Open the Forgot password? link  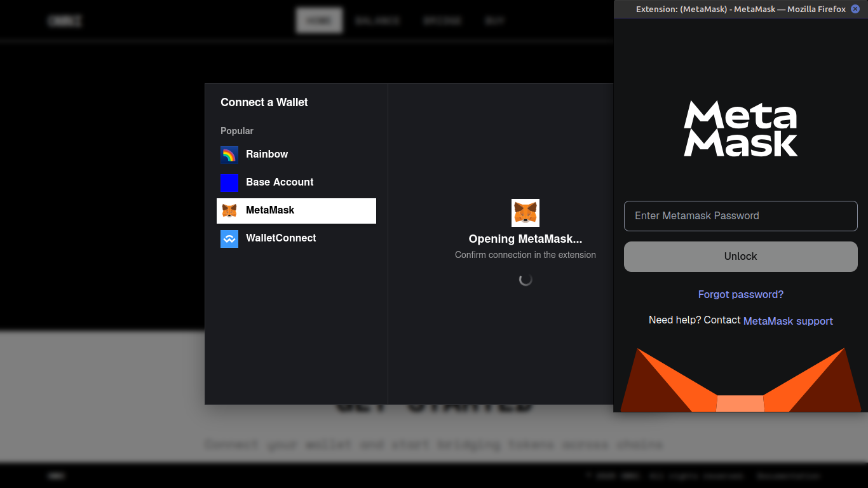pos(741,295)
